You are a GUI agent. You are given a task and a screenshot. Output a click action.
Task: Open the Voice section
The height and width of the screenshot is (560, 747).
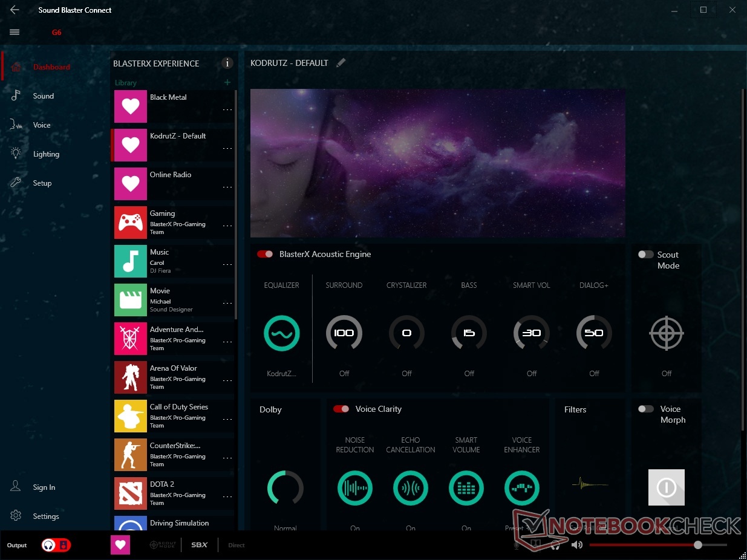tap(42, 125)
